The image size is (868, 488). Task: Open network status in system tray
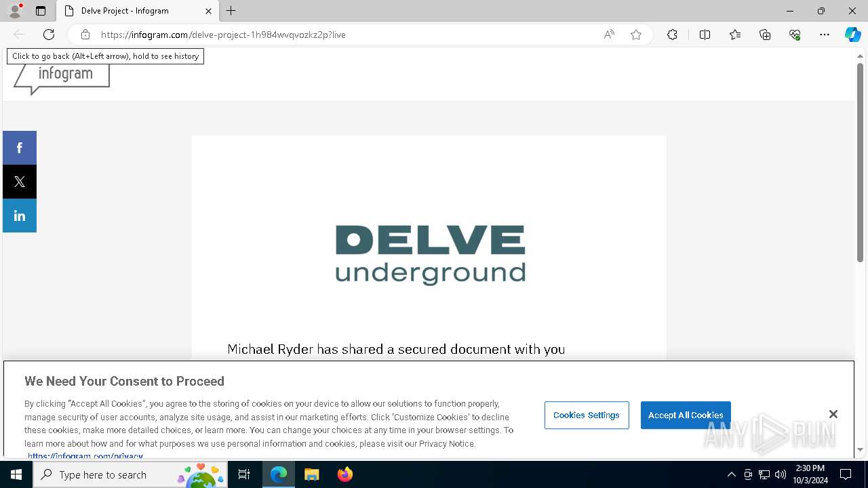tap(764, 474)
